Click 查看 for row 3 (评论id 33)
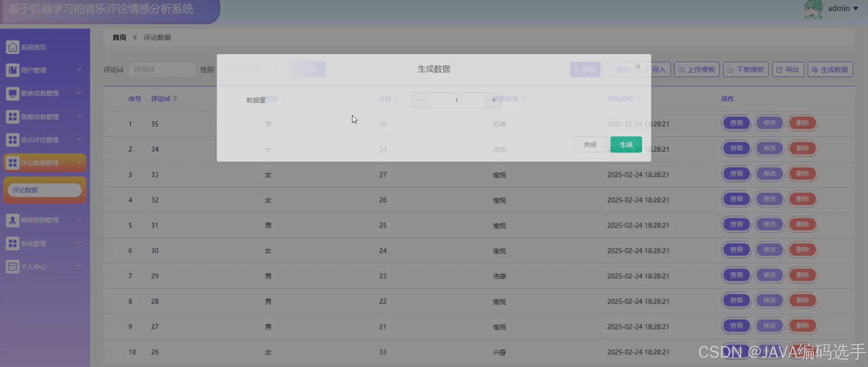The width and height of the screenshot is (868, 367). tap(736, 174)
